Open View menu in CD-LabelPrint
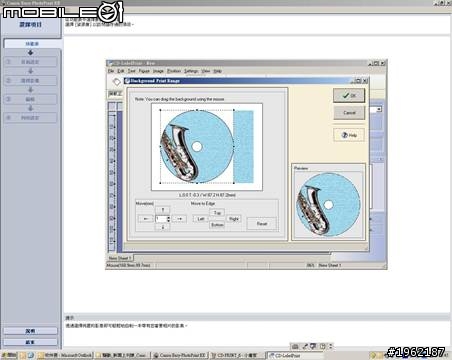This screenshot has height=360, width=452. [x=206, y=71]
